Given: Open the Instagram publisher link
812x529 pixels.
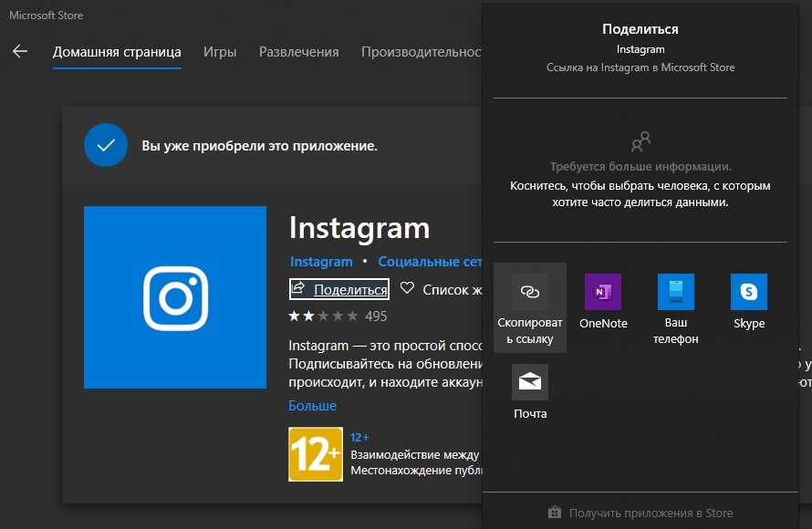Looking at the screenshot, I should 321,262.
